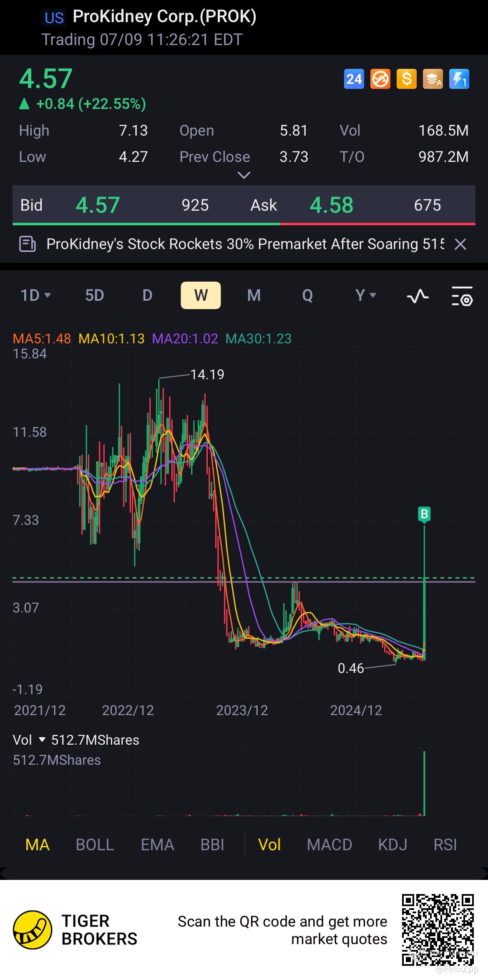Tap the 0.46 low price annotation

(x=351, y=668)
